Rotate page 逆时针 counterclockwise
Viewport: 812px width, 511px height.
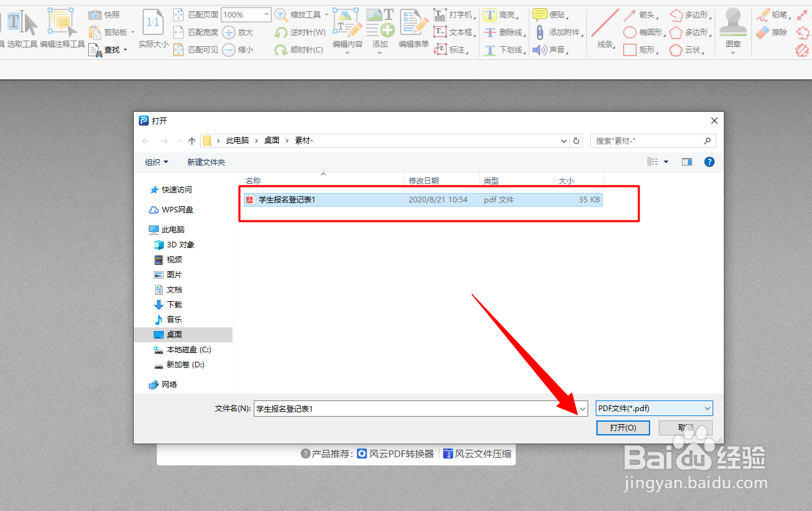[x=300, y=32]
